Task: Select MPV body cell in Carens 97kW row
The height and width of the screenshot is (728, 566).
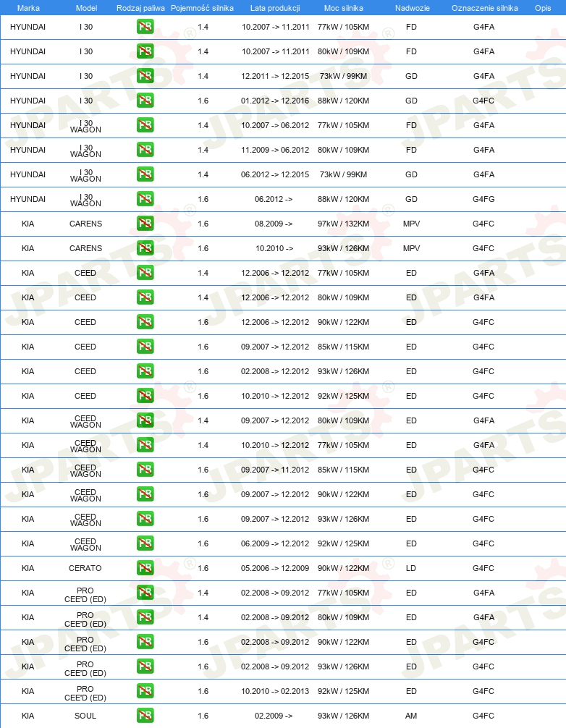Action: tap(411, 224)
